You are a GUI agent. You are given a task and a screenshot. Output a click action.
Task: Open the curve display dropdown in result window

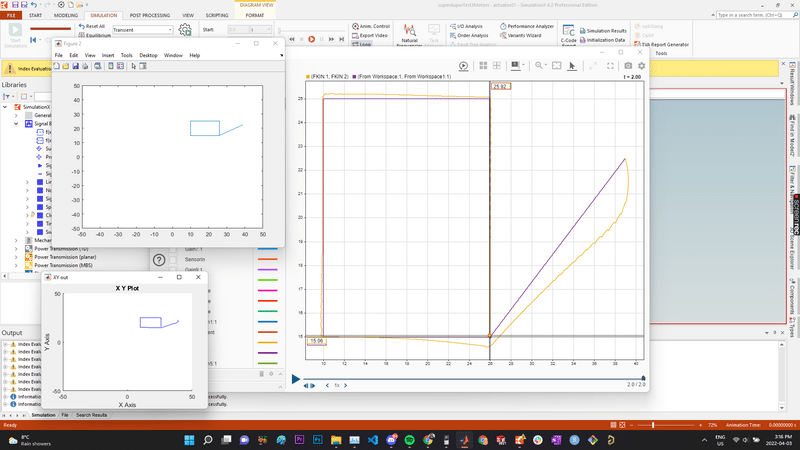pos(518,65)
